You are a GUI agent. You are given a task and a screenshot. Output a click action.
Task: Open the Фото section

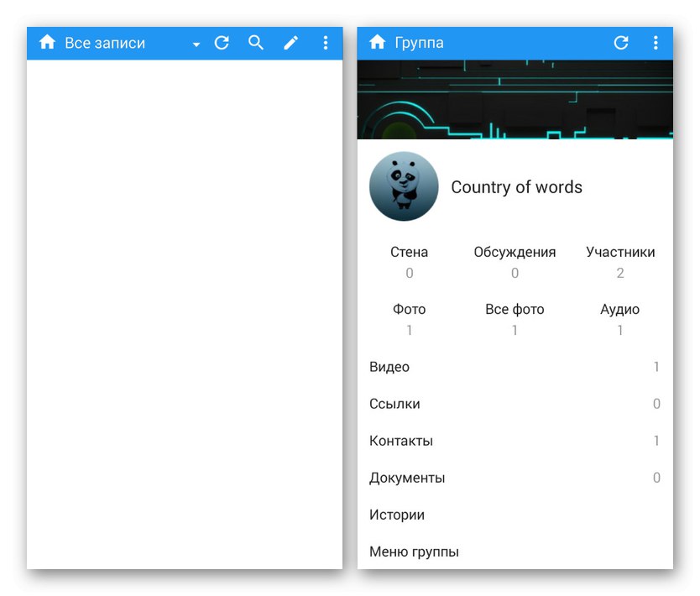click(409, 319)
